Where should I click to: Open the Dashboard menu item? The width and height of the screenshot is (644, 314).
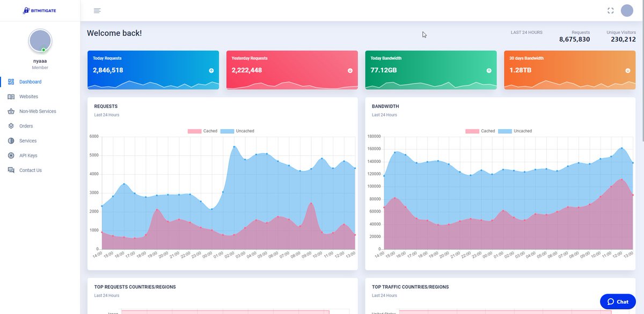point(31,82)
